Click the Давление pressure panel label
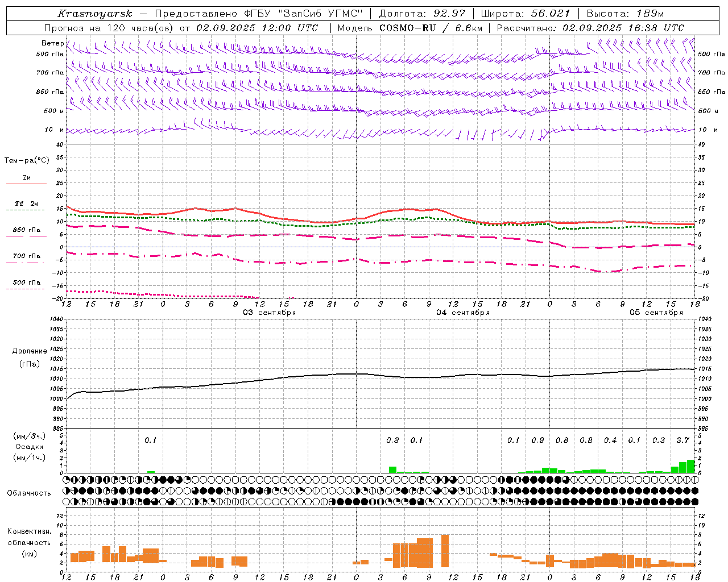This screenshot has height=582, width=728. click(30, 351)
